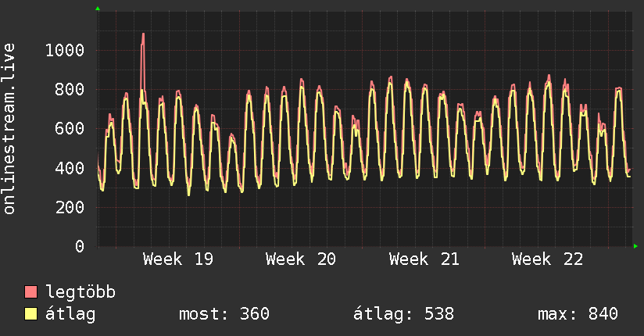Click the 200 y-axis tick label

pyautogui.click(x=70, y=207)
